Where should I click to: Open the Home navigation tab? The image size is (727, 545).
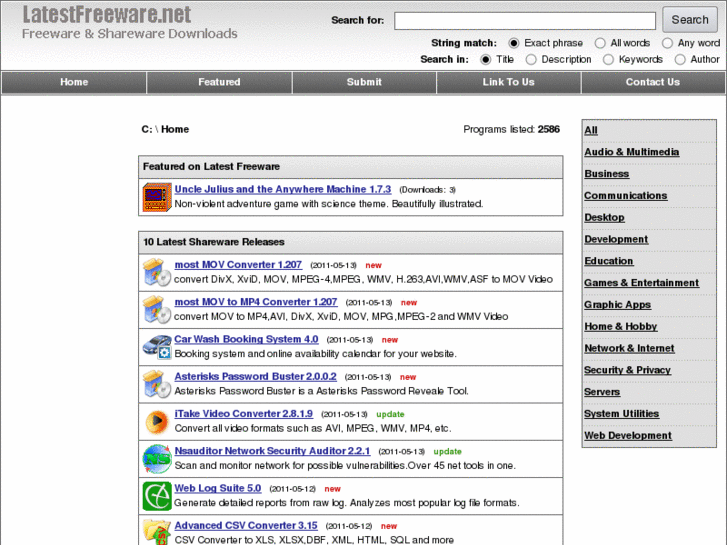click(74, 82)
